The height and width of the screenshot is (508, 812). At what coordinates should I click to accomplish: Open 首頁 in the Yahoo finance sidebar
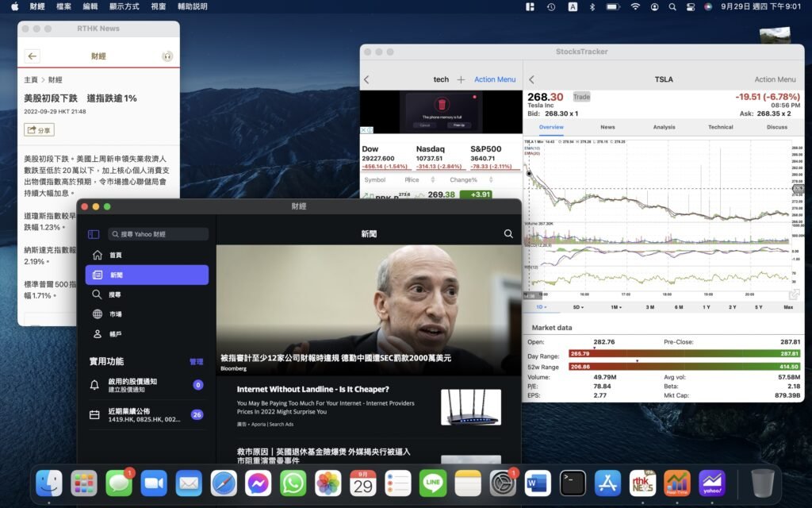147,255
